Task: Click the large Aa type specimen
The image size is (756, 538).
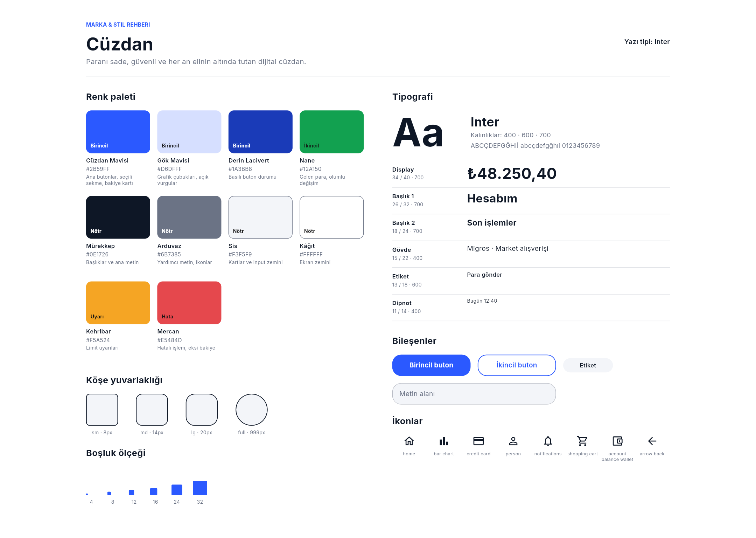Action: tap(418, 133)
